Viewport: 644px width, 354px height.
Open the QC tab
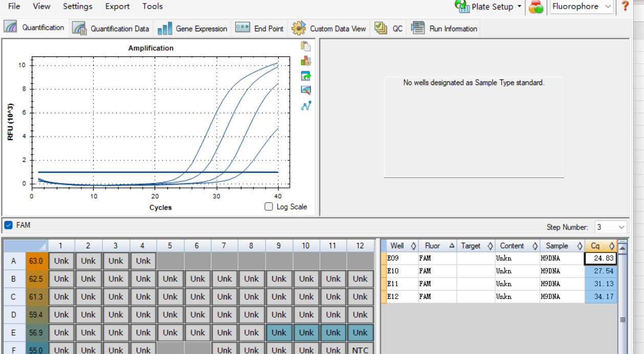coord(389,29)
